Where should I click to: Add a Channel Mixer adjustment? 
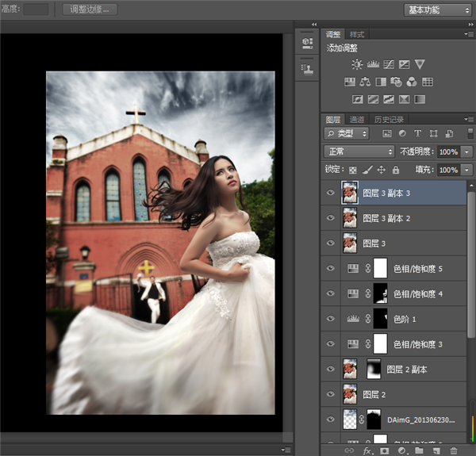[412, 82]
